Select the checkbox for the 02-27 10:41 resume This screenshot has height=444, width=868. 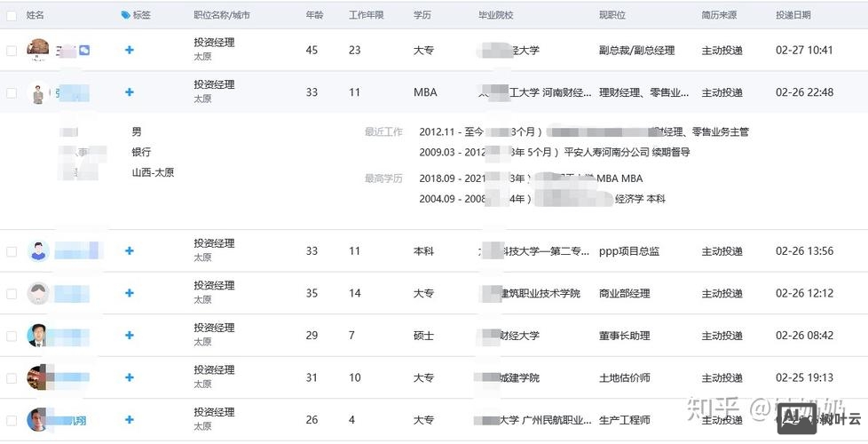[11, 51]
